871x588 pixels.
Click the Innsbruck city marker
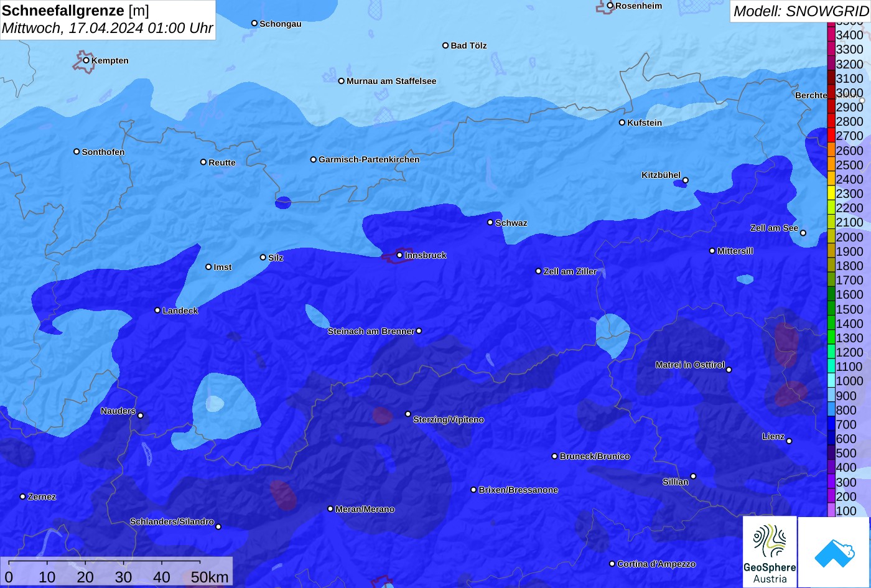(400, 255)
